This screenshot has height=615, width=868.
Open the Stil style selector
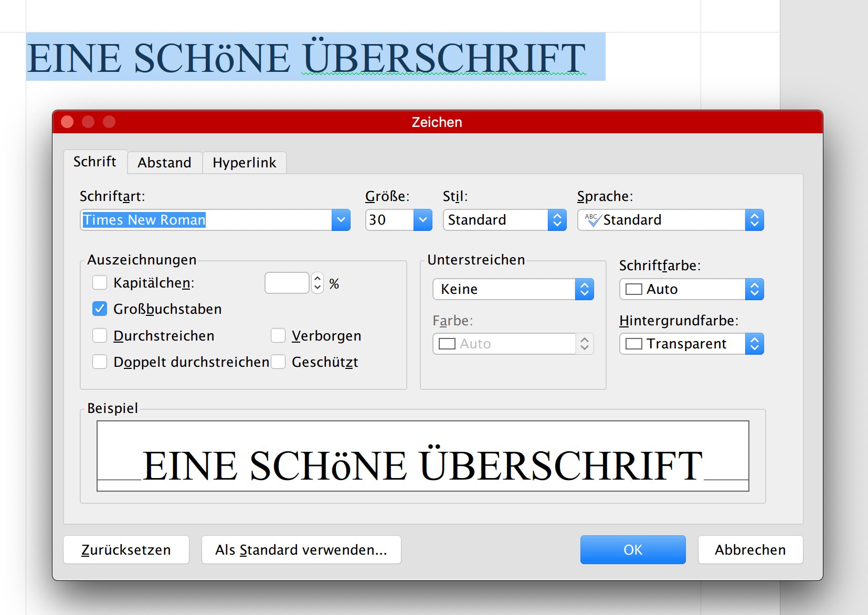pyautogui.click(x=557, y=220)
